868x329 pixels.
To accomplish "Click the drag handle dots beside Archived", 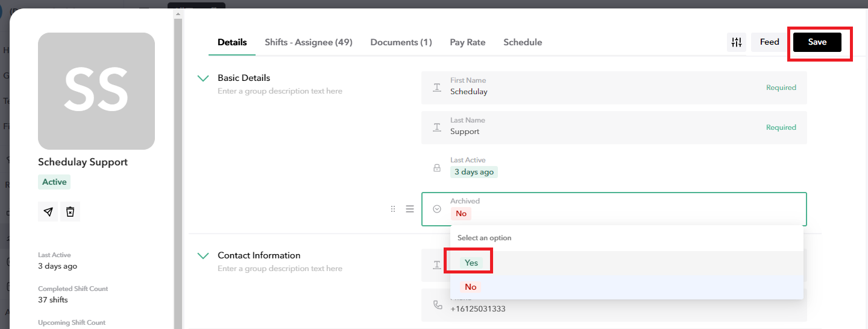I will click(393, 209).
